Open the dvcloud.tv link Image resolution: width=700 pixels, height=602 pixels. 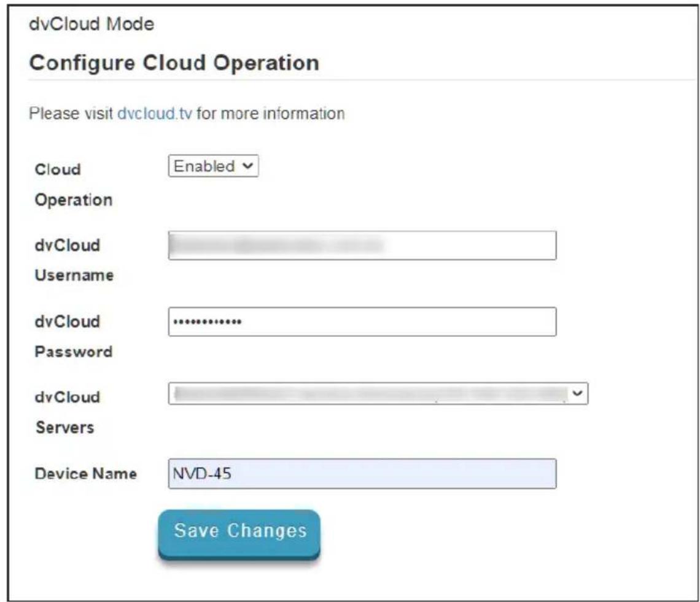click(x=155, y=114)
